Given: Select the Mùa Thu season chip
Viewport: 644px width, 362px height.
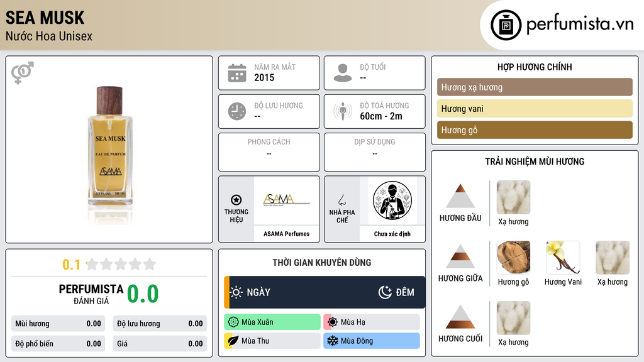Looking at the screenshot, I should click(272, 341).
